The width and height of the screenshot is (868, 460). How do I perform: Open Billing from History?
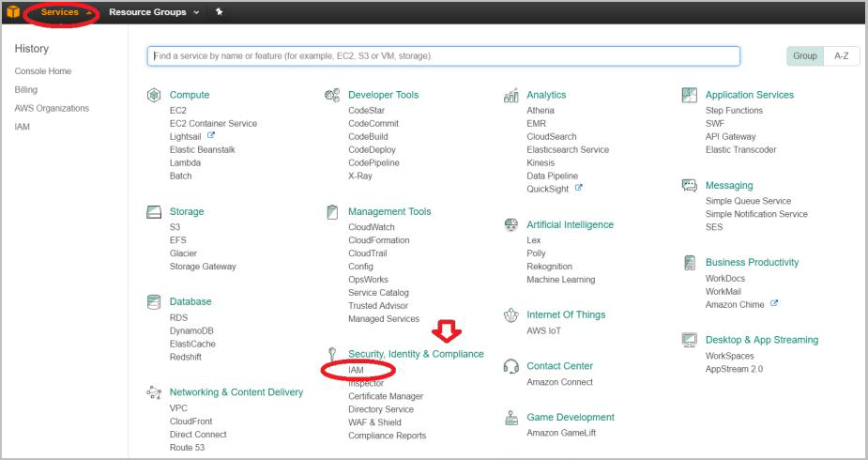point(26,90)
